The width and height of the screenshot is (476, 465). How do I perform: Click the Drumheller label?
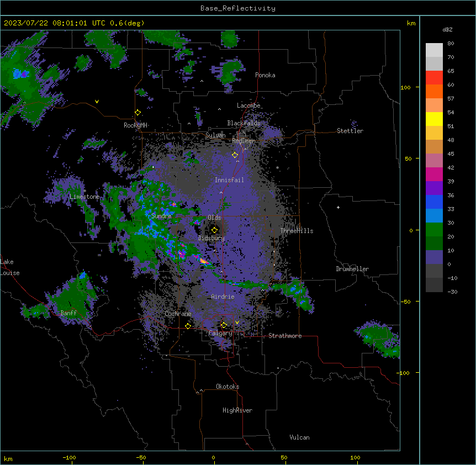click(352, 269)
